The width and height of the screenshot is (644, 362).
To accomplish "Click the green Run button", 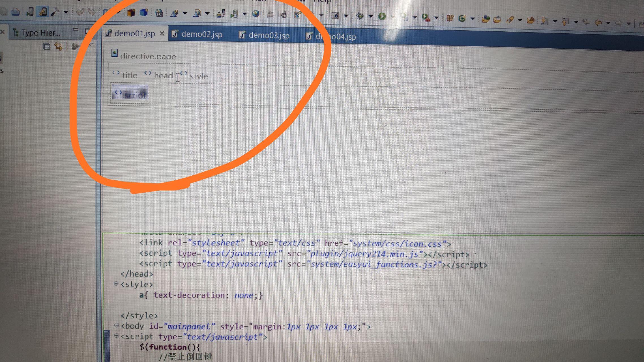I will [x=382, y=16].
